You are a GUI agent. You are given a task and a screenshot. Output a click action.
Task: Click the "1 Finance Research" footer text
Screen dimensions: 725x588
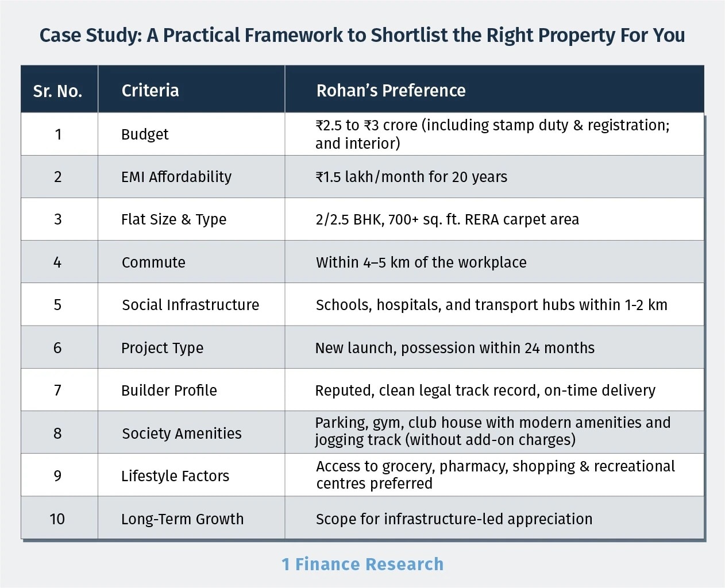point(362,564)
